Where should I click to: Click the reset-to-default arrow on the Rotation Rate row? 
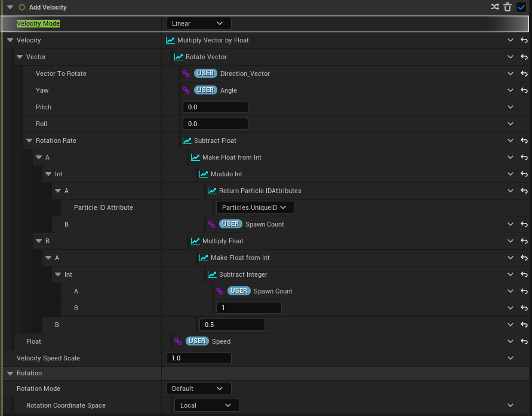(524, 140)
